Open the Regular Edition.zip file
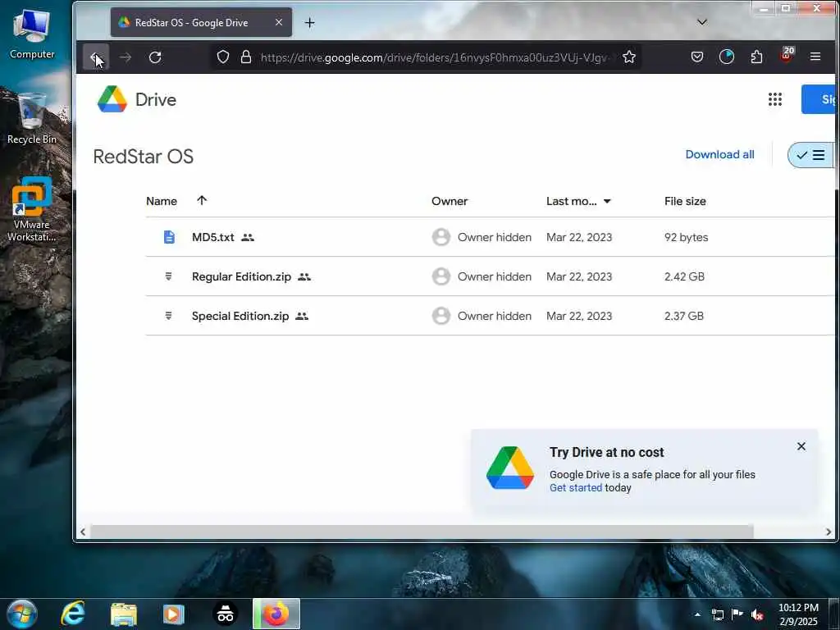This screenshot has width=840, height=630. coord(241,276)
